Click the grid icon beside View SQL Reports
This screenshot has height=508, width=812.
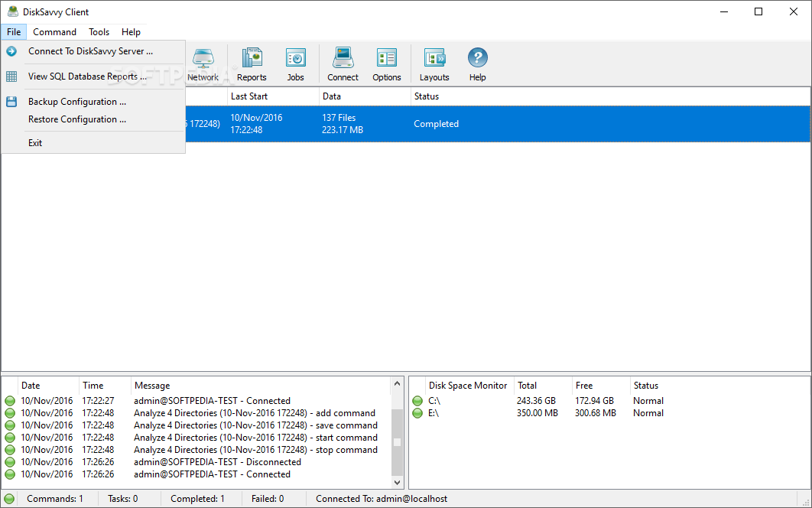[x=11, y=77]
